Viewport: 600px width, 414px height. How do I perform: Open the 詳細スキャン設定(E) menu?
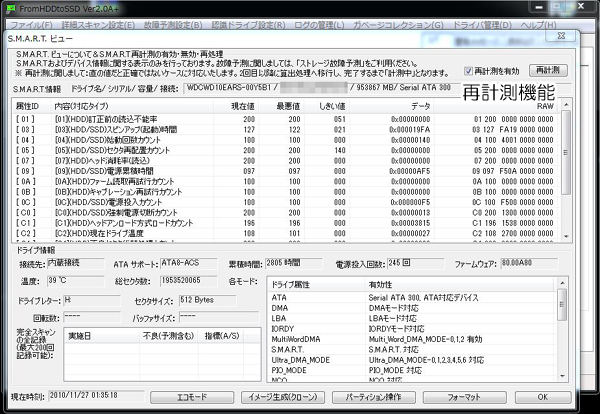(x=98, y=25)
